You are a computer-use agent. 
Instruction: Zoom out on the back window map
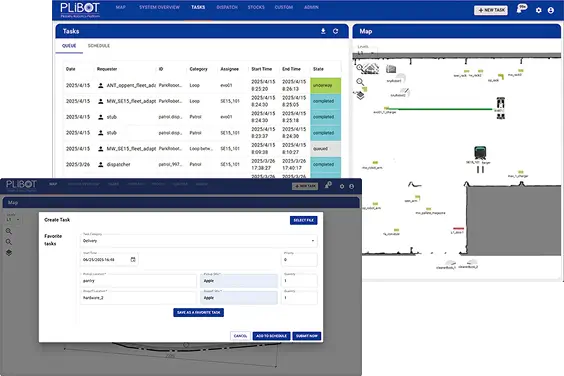[360, 82]
